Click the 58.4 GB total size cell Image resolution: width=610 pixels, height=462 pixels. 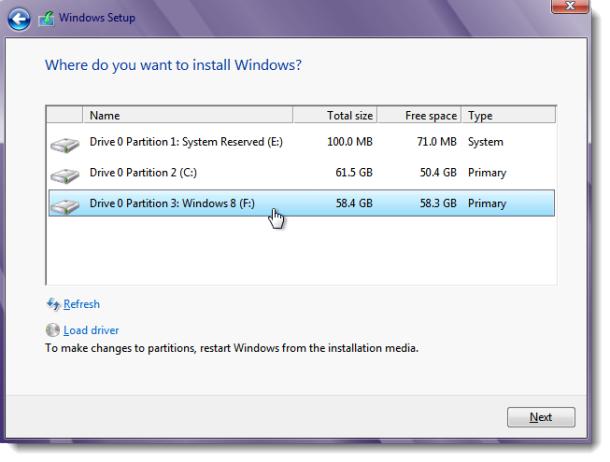354,203
